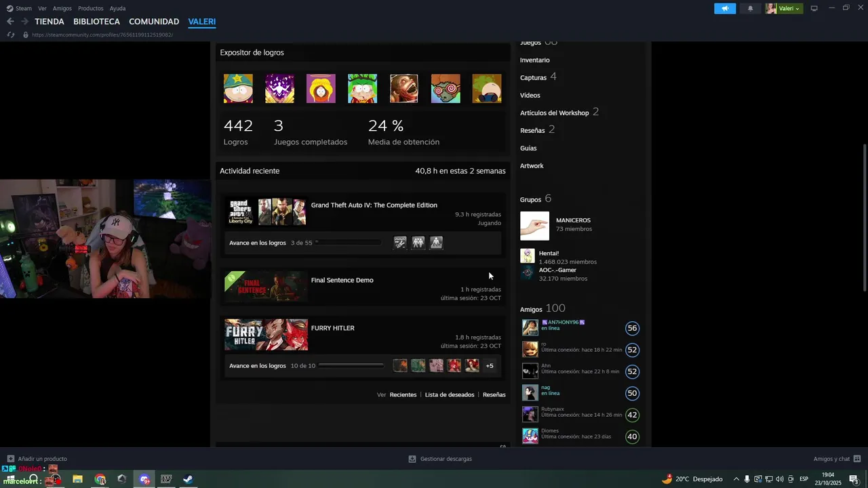
Task: Go back with the Steam back arrow
Action: pos(10,22)
